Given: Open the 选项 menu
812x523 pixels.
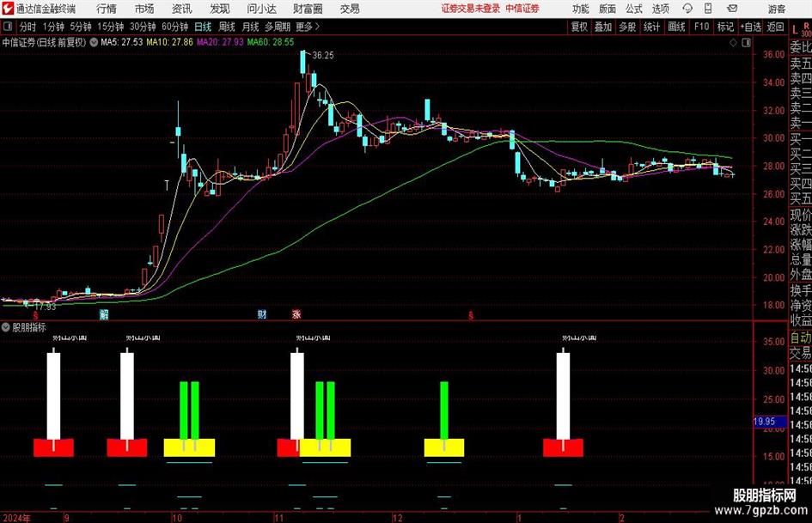Looking at the screenshot, I should (660, 9).
